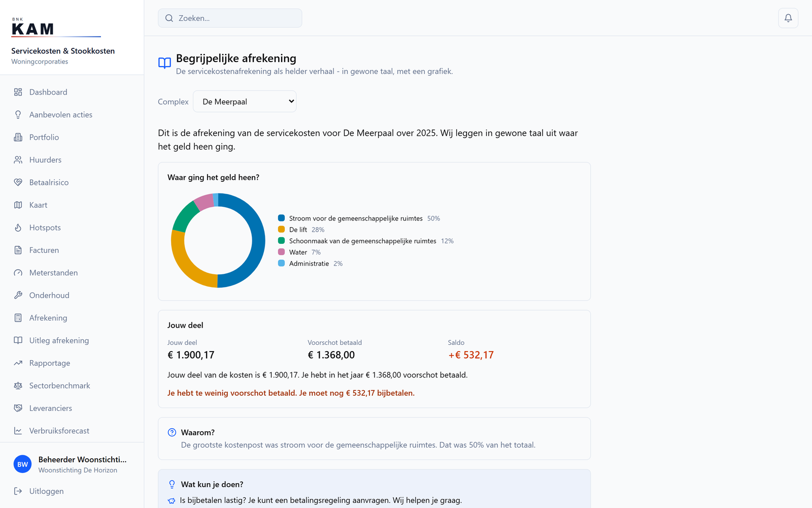Click the BNK KAM logo
The width and height of the screenshot is (812, 508).
[56, 27]
